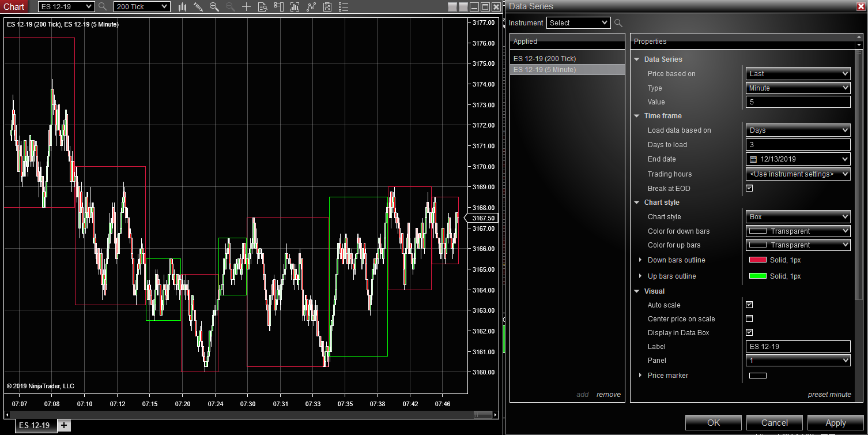Open the Panel dropdown

click(x=798, y=361)
